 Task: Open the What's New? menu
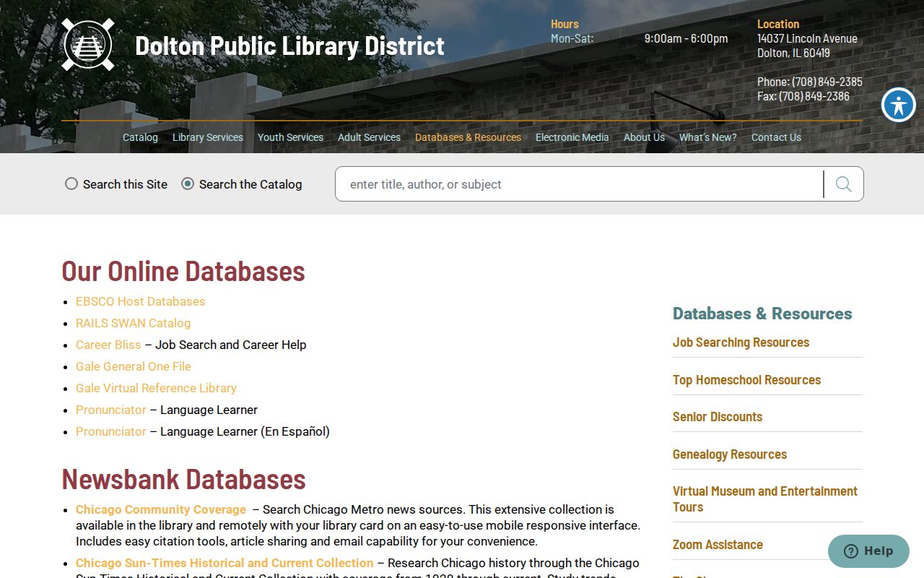point(708,137)
